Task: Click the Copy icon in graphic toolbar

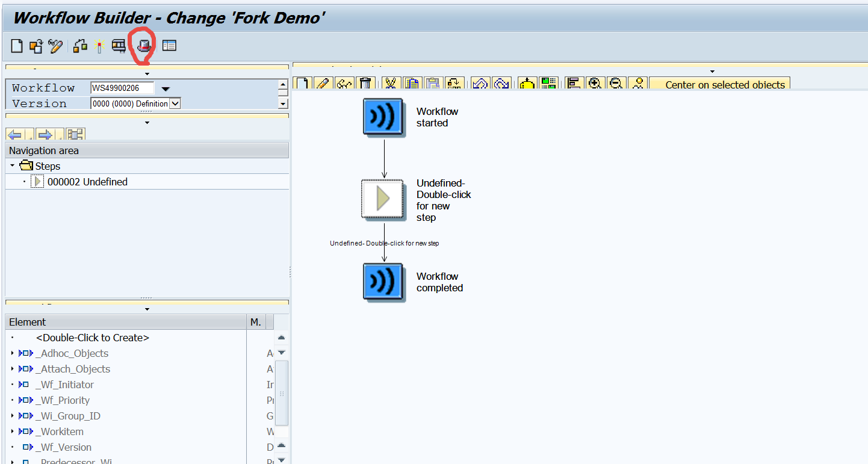Action: 412,84
